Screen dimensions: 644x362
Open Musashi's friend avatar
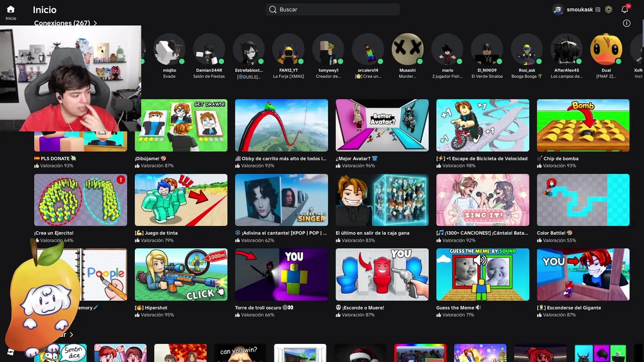(x=408, y=50)
